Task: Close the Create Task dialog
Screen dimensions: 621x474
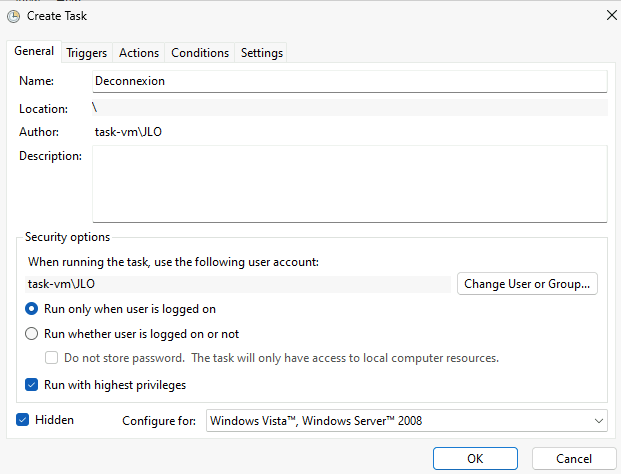Action: (611, 15)
